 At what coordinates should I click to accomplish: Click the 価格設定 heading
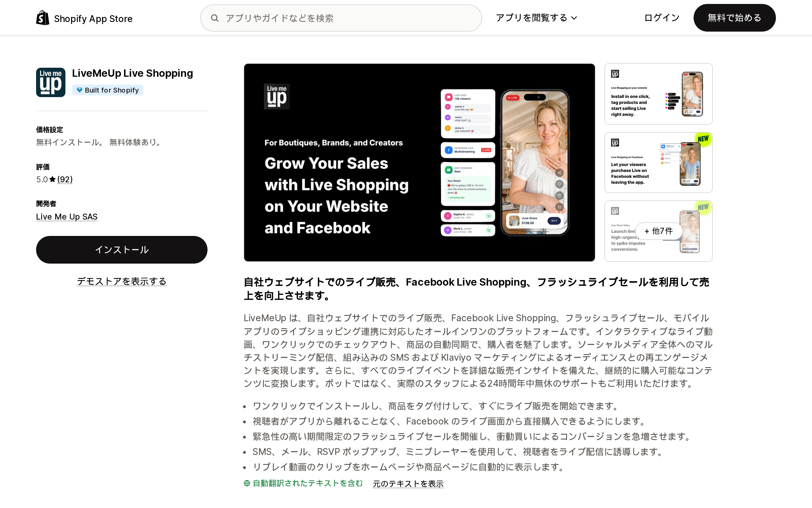50,130
